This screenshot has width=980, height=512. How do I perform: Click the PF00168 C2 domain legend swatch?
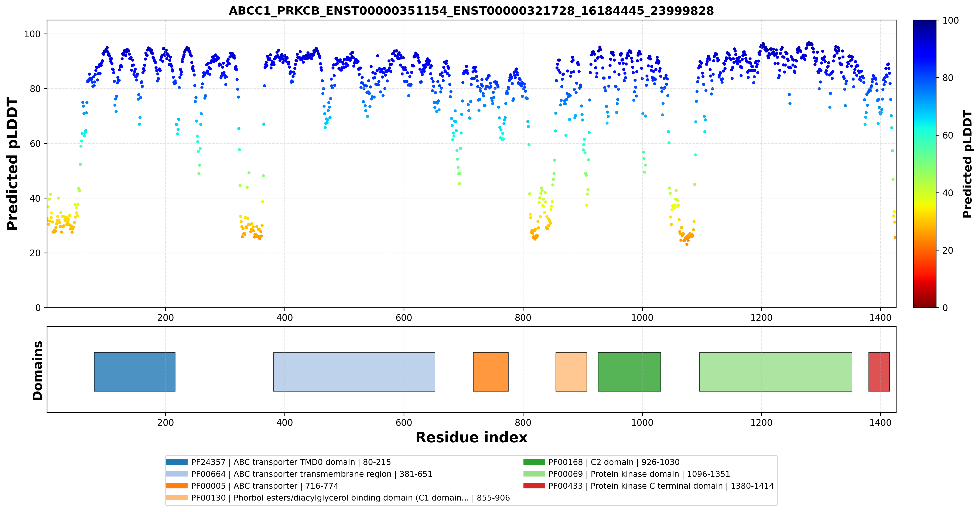534,462
